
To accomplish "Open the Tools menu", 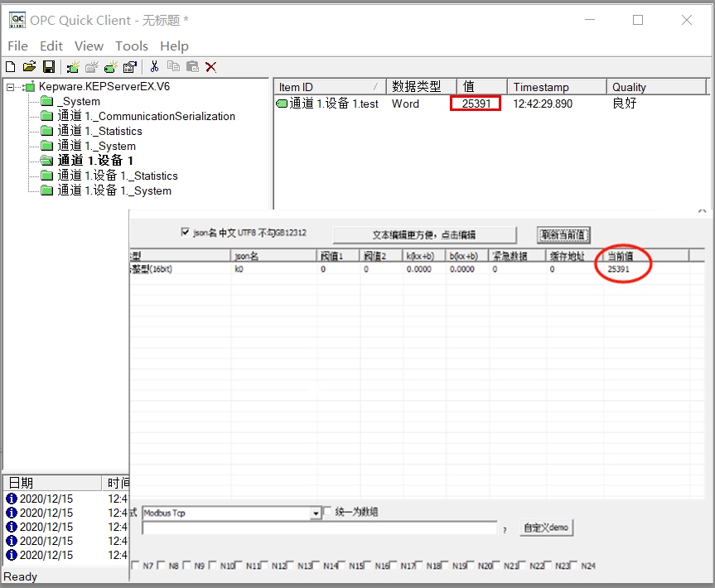I will tap(132, 46).
